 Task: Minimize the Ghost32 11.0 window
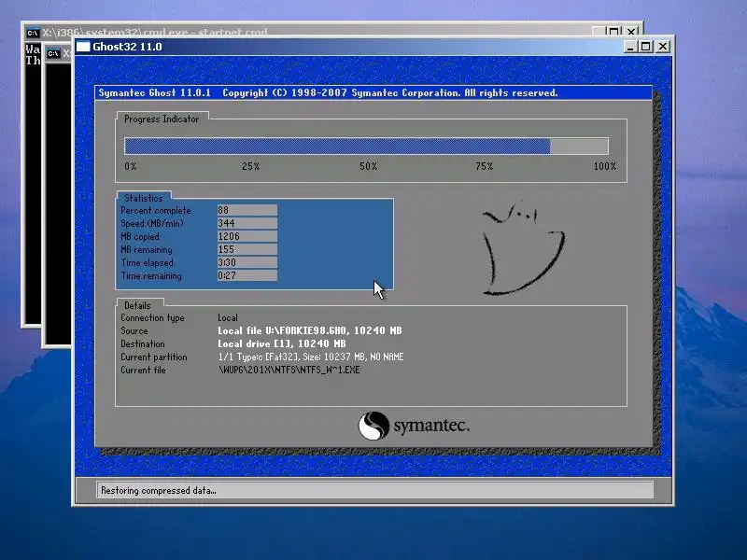pyautogui.click(x=629, y=46)
